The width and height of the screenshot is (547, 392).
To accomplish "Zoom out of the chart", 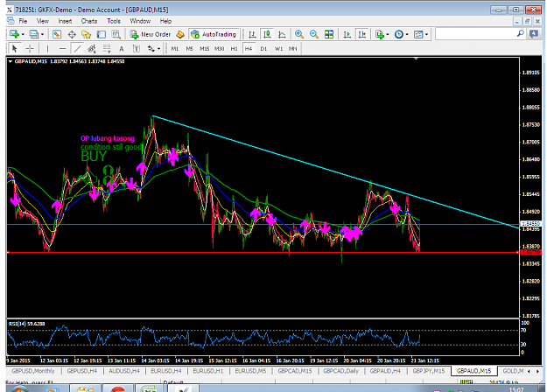I will [x=314, y=34].
